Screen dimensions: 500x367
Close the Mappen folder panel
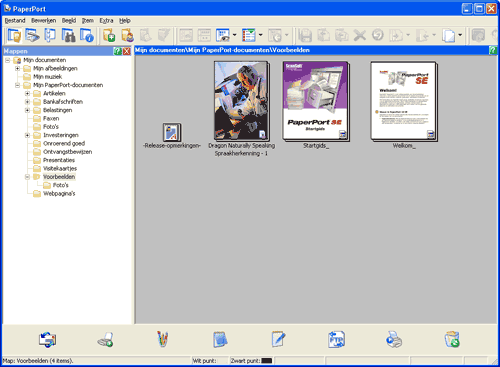click(126, 51)
